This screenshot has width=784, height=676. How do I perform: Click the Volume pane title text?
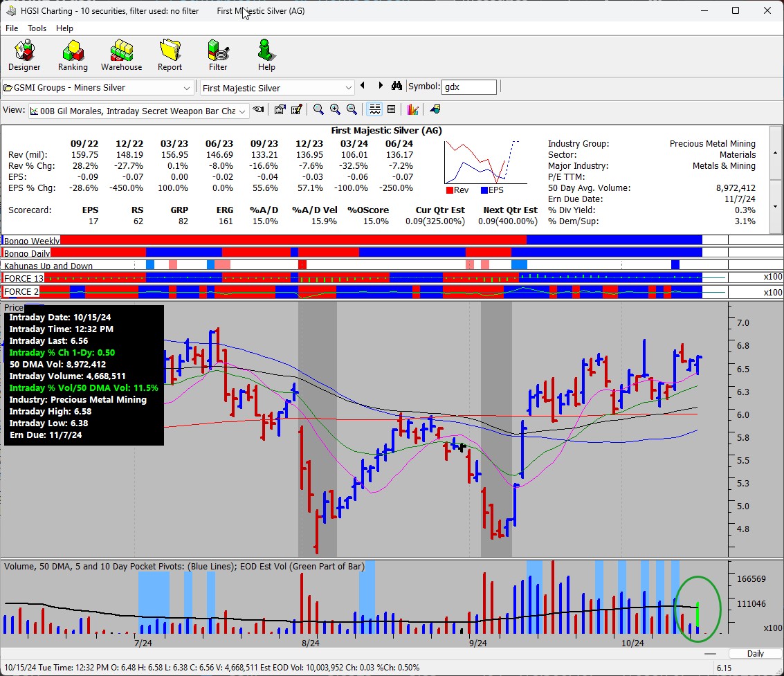[185, 567]
